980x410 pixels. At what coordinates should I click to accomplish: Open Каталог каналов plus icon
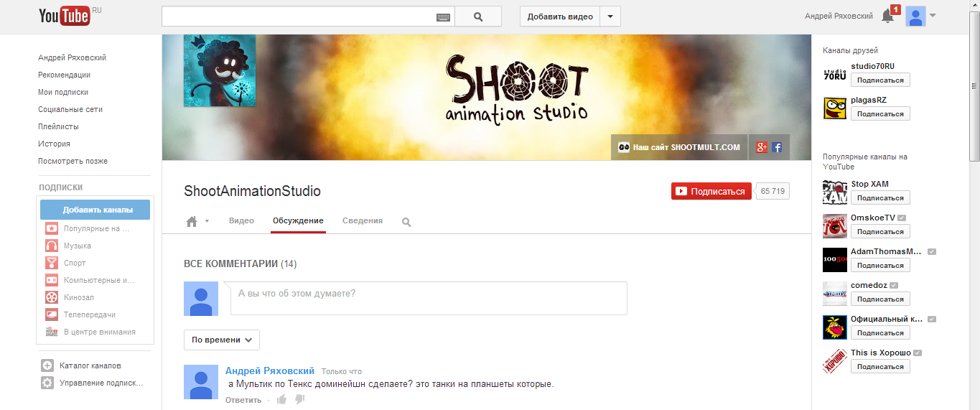(x=47, y=365)
